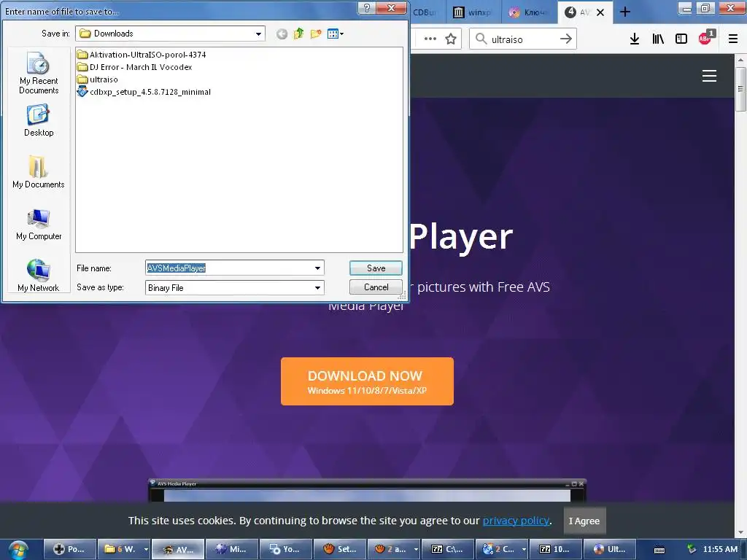Expand the grouped 2 C... taskbar button
747x560 pixels.
tap(524, 550)
